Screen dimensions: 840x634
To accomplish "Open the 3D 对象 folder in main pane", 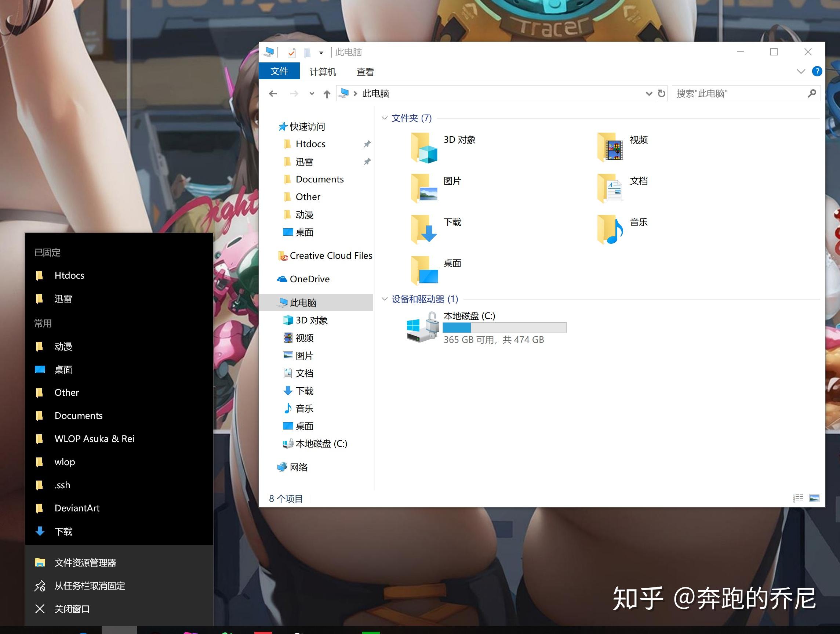I will pos(424,148).
